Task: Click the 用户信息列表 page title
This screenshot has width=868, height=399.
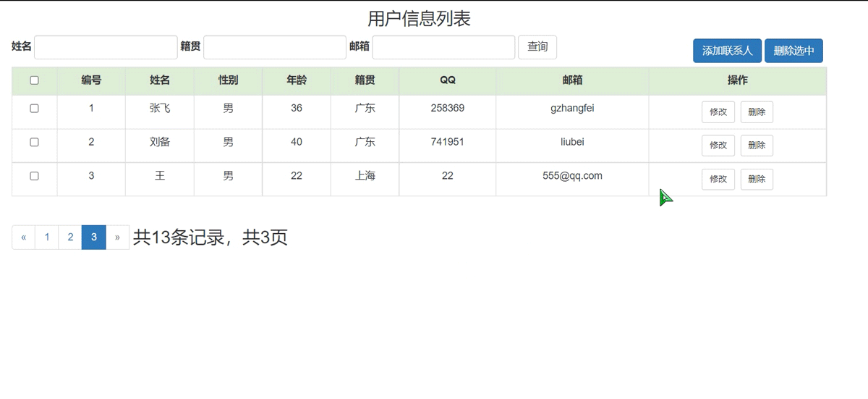Action: click(x=420, y=18)
